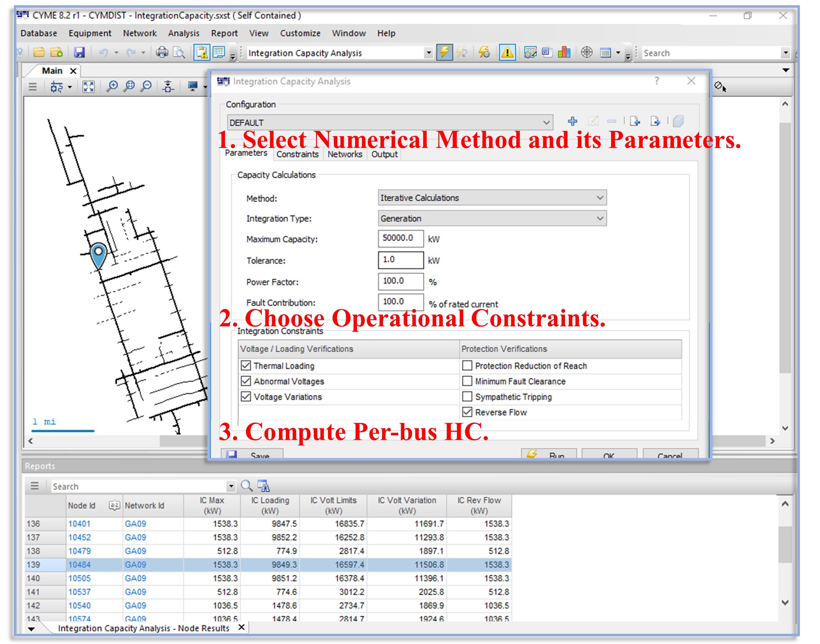The width and height of the screenshot is (820, 644).
Task: Click the Zoom to Fit extents icon
Action: [88, 87]
